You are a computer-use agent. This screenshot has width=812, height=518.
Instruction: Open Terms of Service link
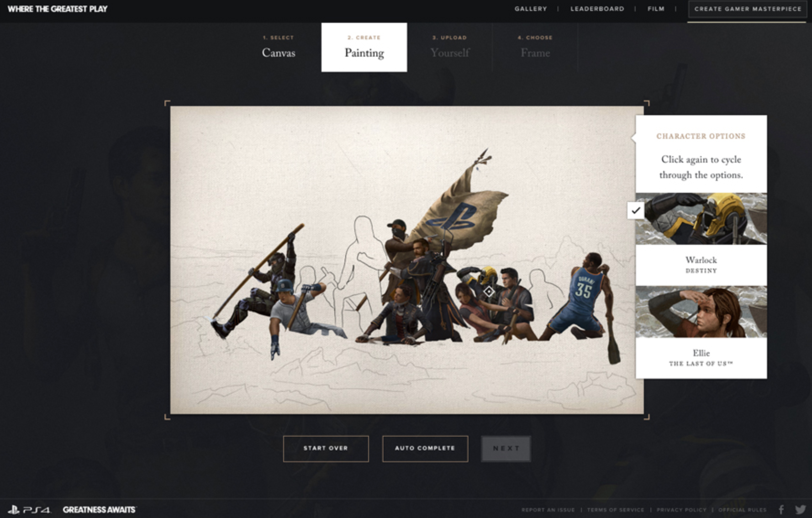[615, 510]
